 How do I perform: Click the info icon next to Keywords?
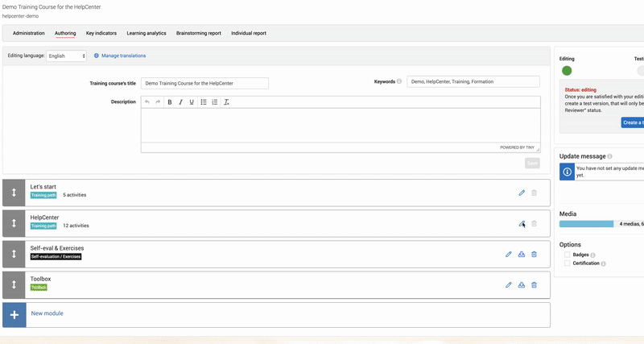point(399,81)
